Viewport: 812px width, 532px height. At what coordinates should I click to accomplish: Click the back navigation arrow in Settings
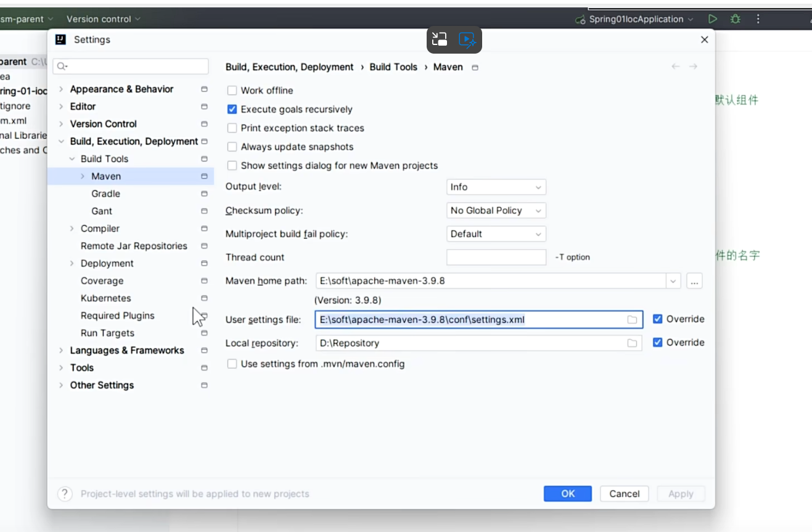(x=676, y=67)
